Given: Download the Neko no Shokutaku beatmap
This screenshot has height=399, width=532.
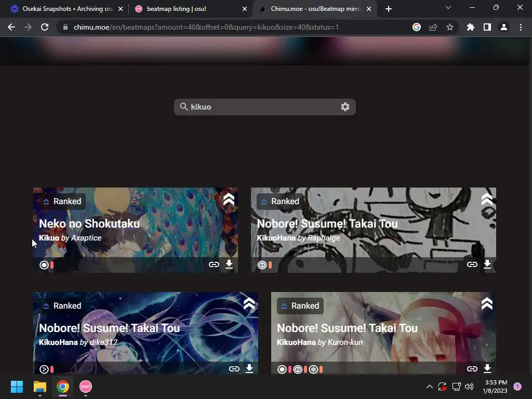Looking at the screenshot, I should point(229,264).
